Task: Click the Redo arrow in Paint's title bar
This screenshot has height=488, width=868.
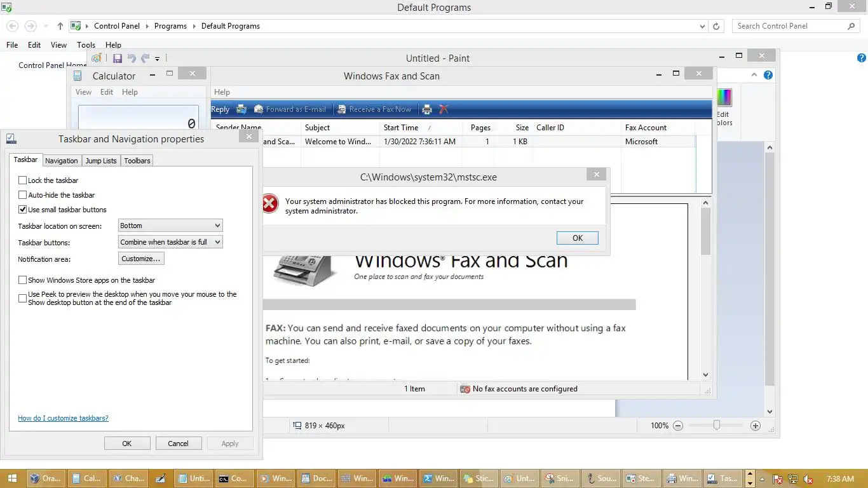Action: click(x=145, y=58)
